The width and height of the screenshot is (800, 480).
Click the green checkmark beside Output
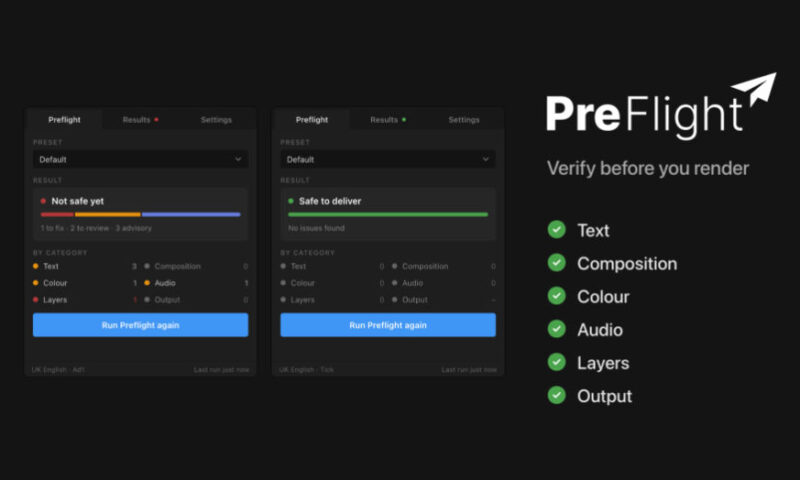pos(557,395)
